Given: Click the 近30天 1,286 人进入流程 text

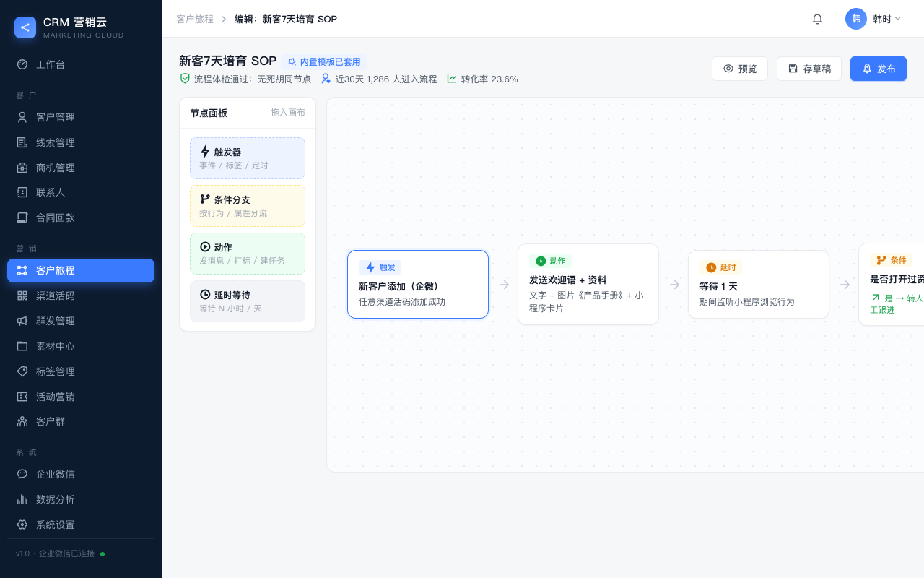Looking at the screenshot, I should (386, 79).
